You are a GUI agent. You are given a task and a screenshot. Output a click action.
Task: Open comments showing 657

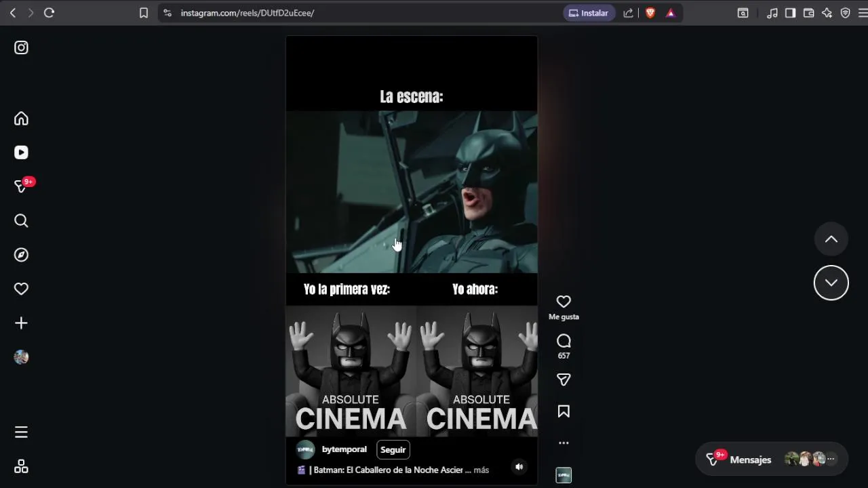[x=564, y=341]
